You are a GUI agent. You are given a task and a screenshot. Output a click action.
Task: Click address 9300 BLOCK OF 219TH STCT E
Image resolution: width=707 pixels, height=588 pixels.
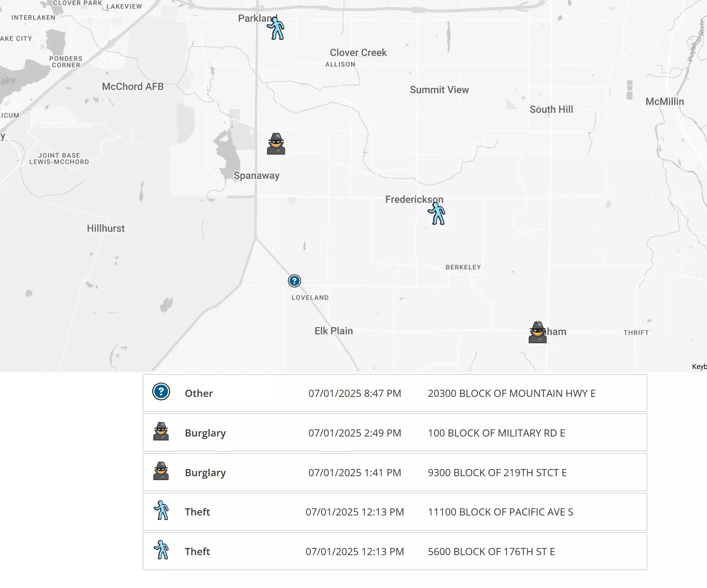click(x=497, y=473)
